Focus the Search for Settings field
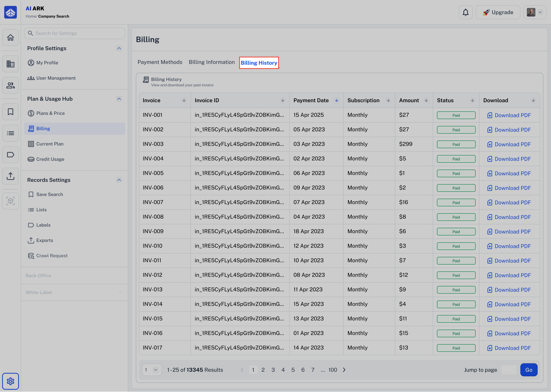The image size is (551, 392). (x=74, y=33)
